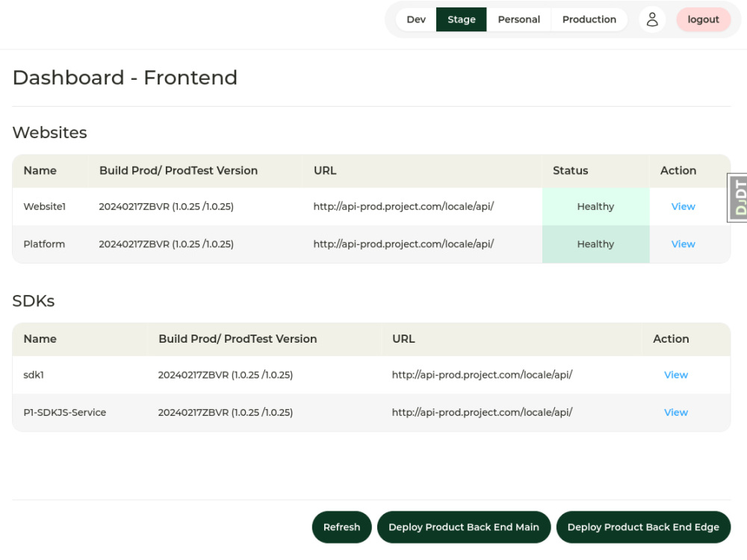Click the sdk1 row URL

pyautogui.click(x=482, y=375)
